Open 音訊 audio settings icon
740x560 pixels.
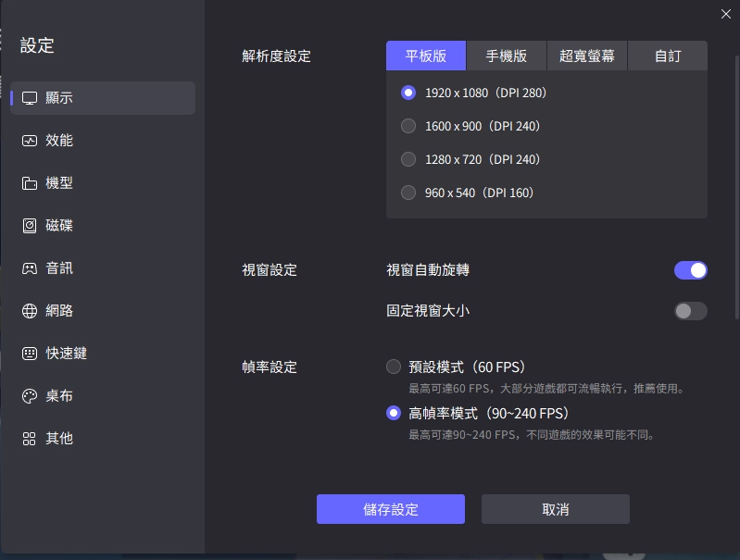point(30,268)
